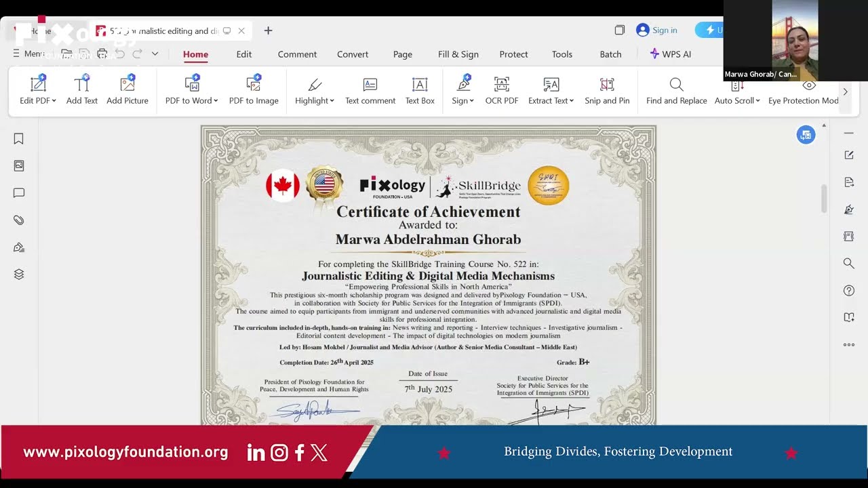Image resolution: width=868 pixels, height=488 pixels.
Task: Close the journalistic editing document tab
Action: (241, 30)
